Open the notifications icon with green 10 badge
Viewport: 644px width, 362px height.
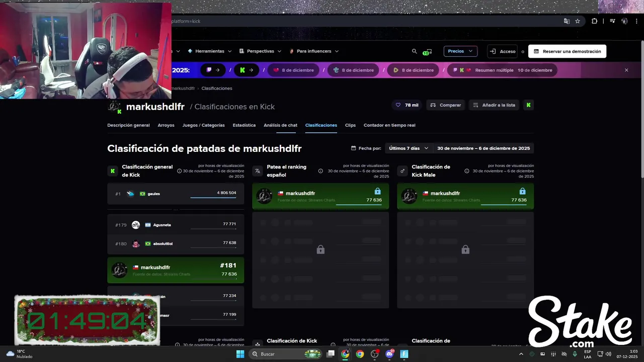click(427, 52)
